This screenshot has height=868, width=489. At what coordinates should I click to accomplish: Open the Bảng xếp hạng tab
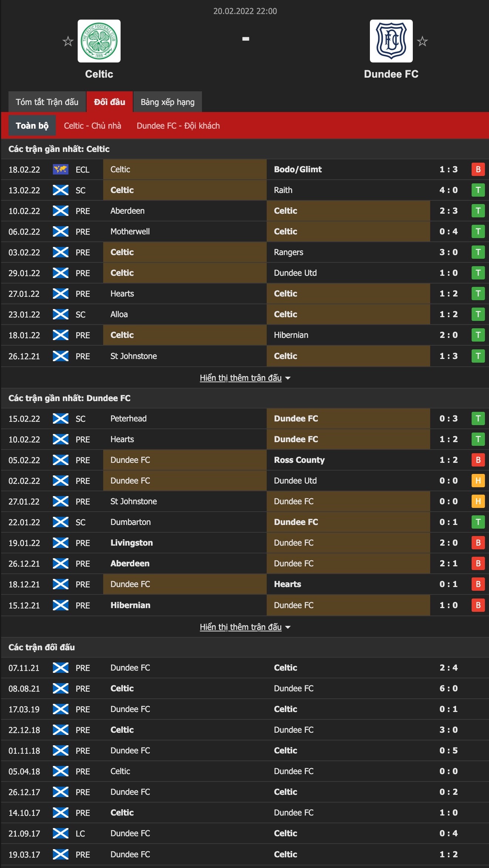click(x=168, y=102)
